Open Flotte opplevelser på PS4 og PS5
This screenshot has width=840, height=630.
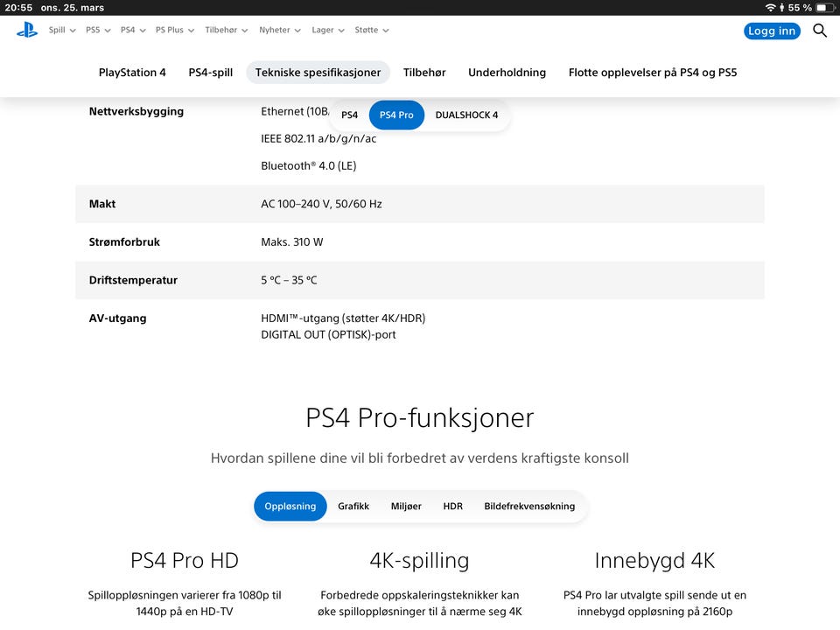653,73
